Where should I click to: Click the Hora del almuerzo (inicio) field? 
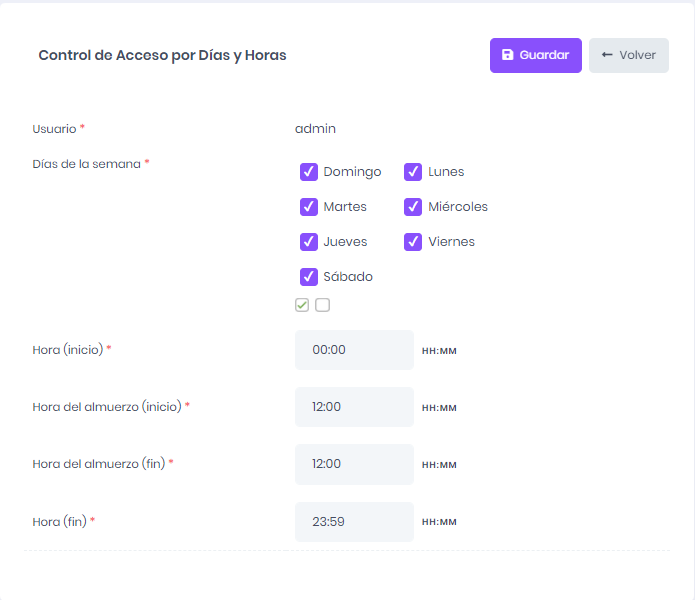point(354,407)
